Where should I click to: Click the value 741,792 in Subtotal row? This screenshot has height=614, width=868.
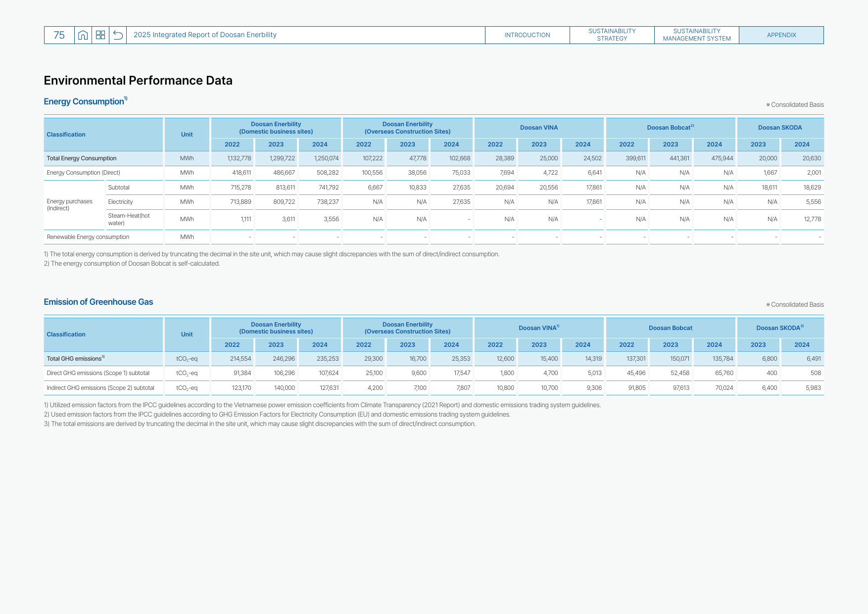click(x=329, y=188)
